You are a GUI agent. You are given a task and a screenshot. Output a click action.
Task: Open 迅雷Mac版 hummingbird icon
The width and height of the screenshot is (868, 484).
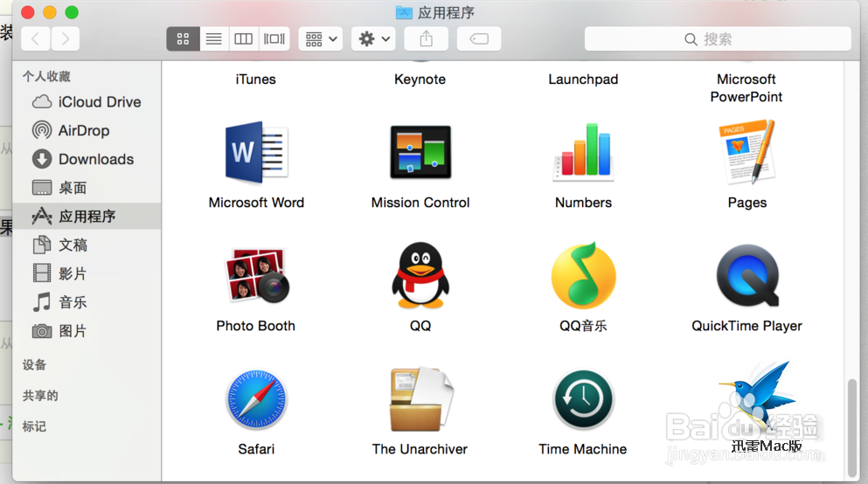[757, 396]
